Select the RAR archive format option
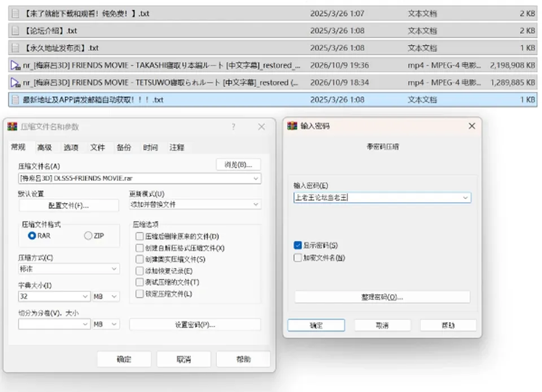This screenshot has width=542, height=392. 32,236
